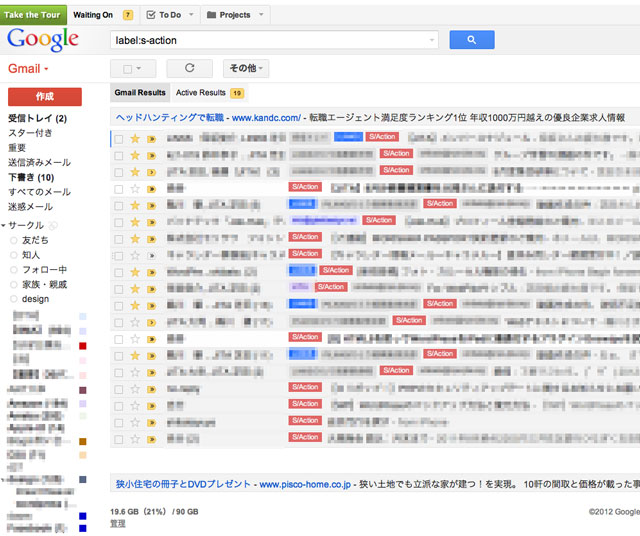Click the circle icon beside design

coord(13,299)
